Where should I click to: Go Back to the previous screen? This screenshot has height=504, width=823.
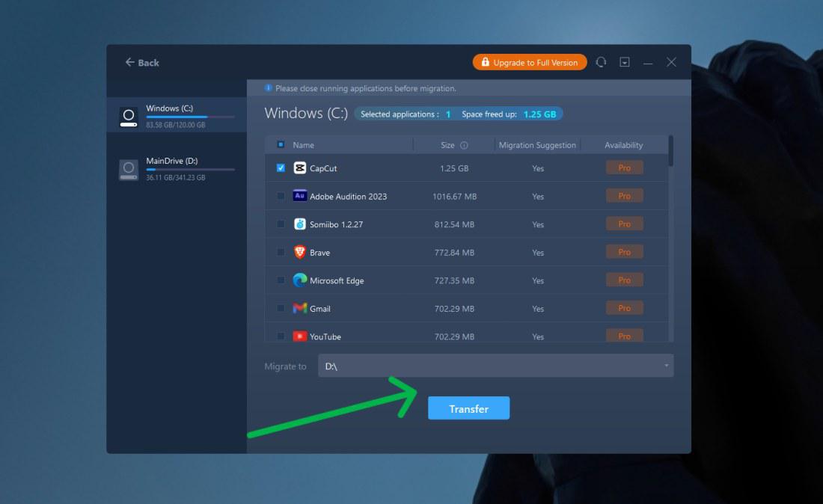coord(142,62)
